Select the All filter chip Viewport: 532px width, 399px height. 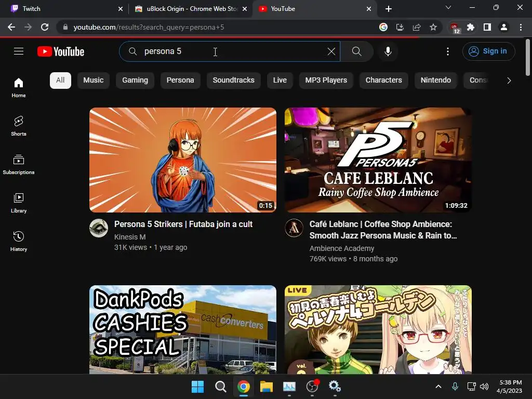(60, 81)
